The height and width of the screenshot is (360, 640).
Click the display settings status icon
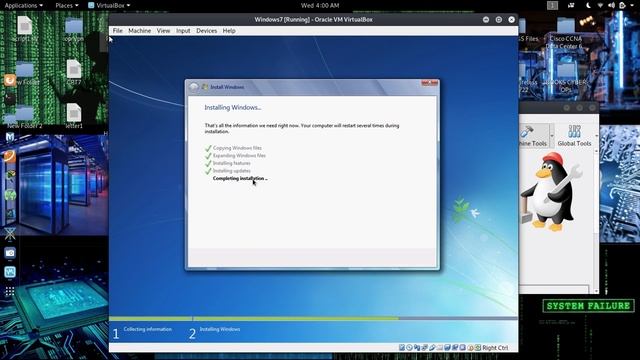[x=447, y=347]
